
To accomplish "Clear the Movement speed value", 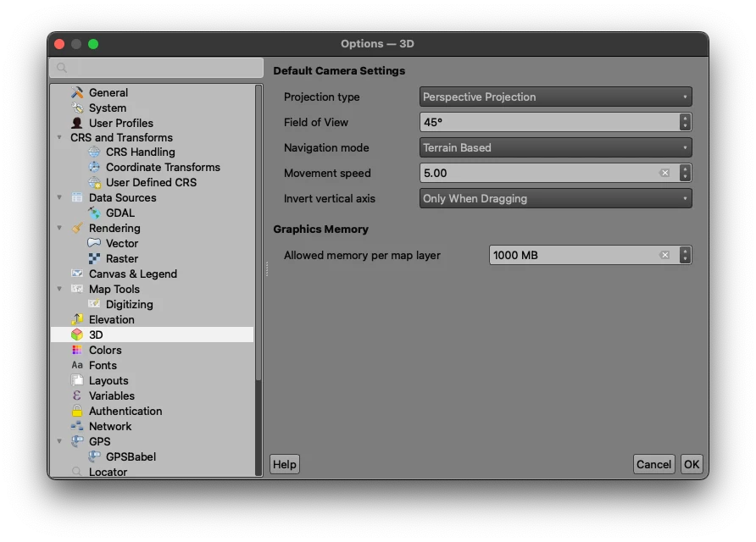I will [664, 173].
